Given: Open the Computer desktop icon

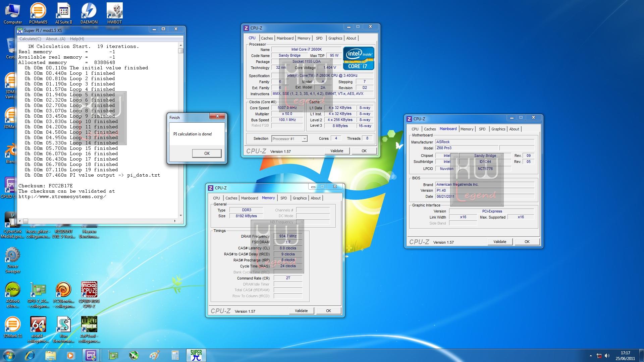Looking at the screenshot, I should (13, 13).
